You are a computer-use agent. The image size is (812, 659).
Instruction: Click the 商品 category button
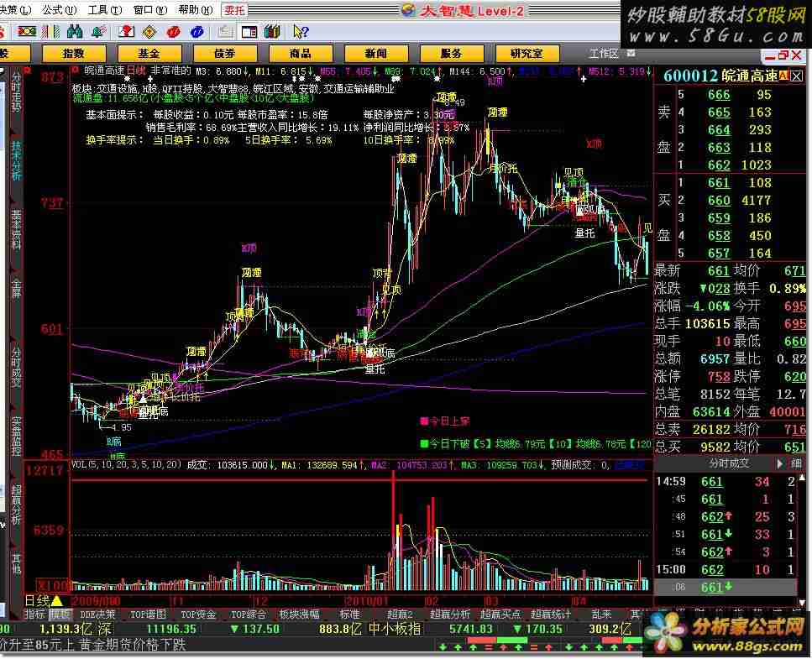[301, 54]
